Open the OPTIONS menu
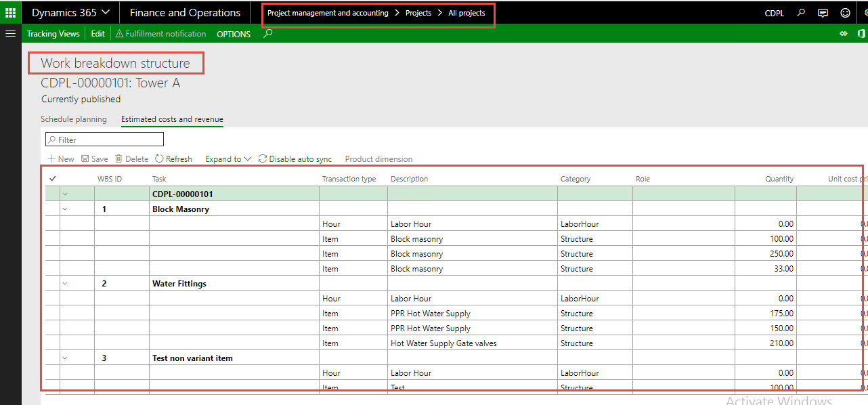Image resolution: width=868 pixels, height=405 pixels. tap(233, 33)
